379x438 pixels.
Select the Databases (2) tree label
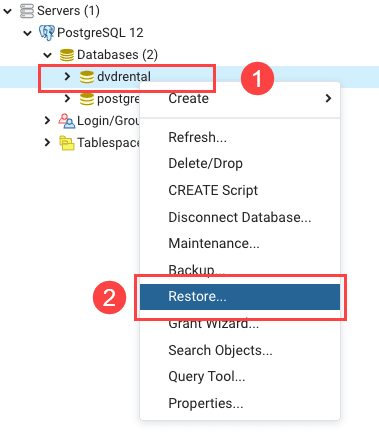point(117,55)
